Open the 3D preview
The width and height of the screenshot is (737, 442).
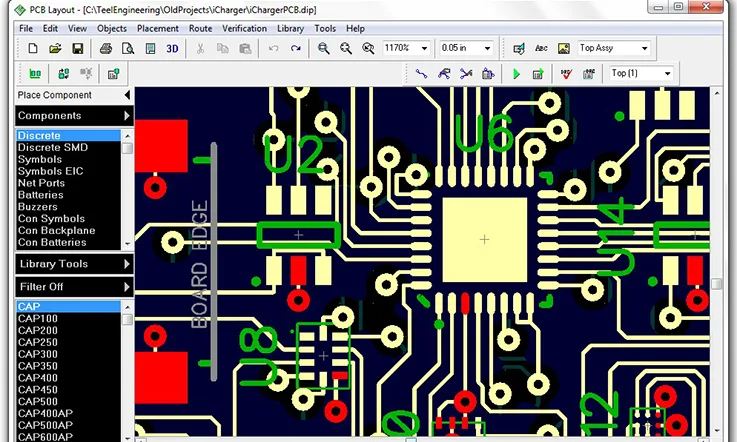tap(172, 48)
